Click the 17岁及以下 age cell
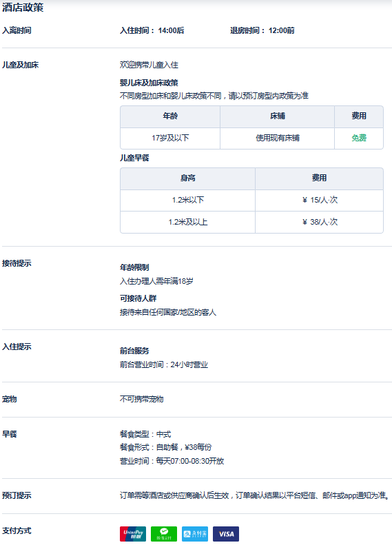 click(170, 138)
